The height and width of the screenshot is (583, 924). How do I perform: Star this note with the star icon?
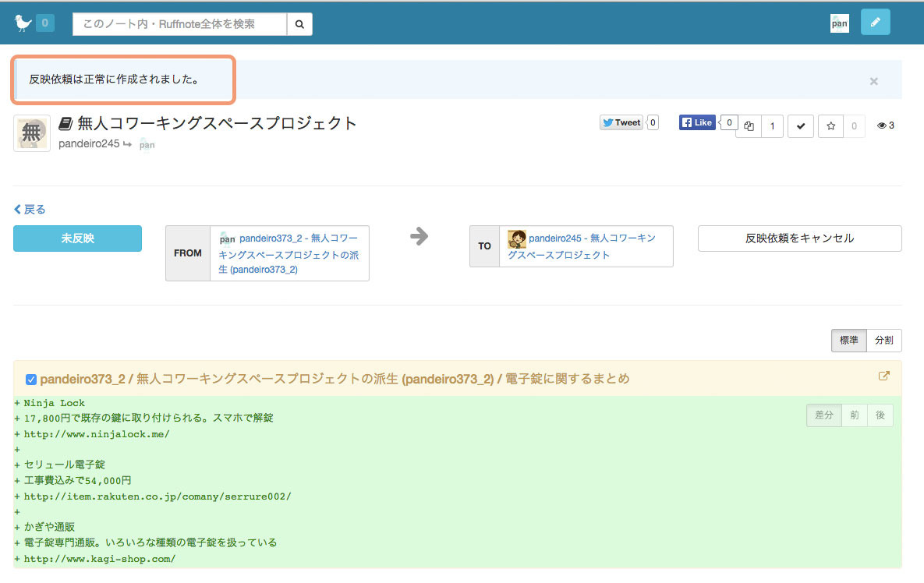tap(830, 126)
